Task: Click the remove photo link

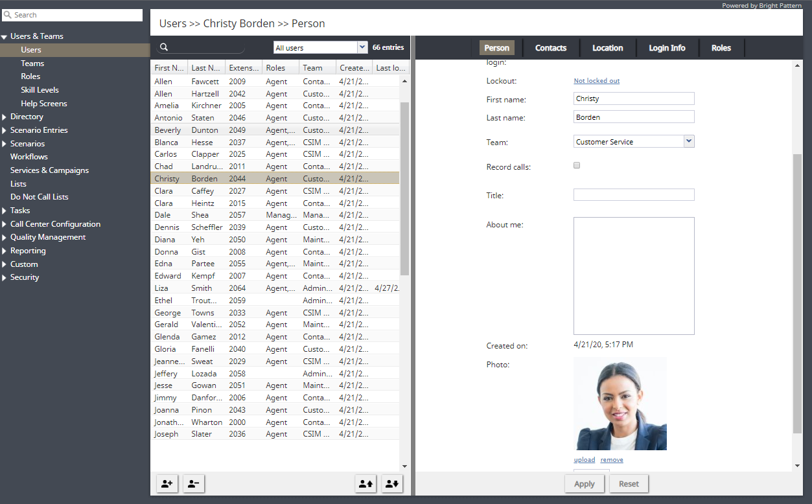Action: 612,460
